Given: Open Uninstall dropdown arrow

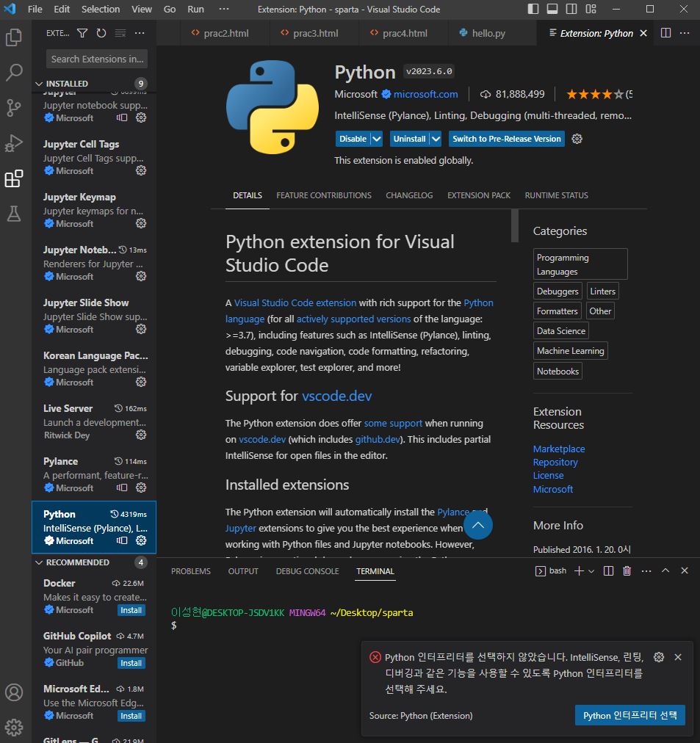Looking at the screenshot, I should tap(436, 139).
